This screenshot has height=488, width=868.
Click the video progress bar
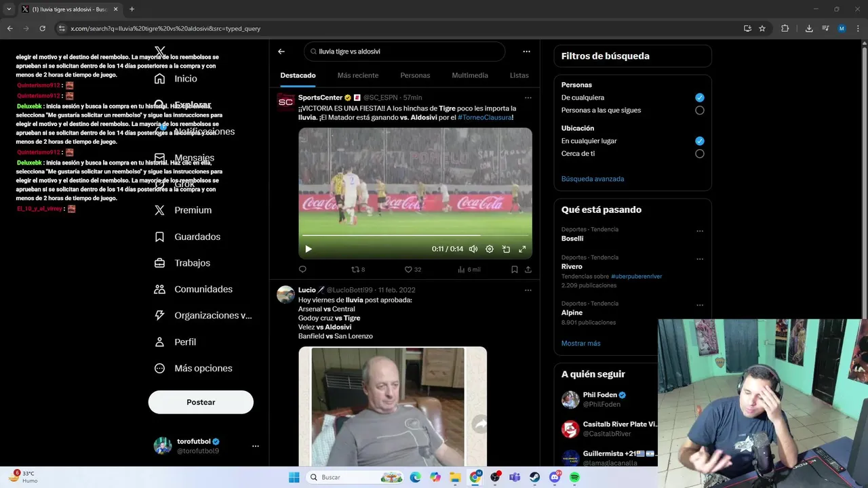(415, 236)
